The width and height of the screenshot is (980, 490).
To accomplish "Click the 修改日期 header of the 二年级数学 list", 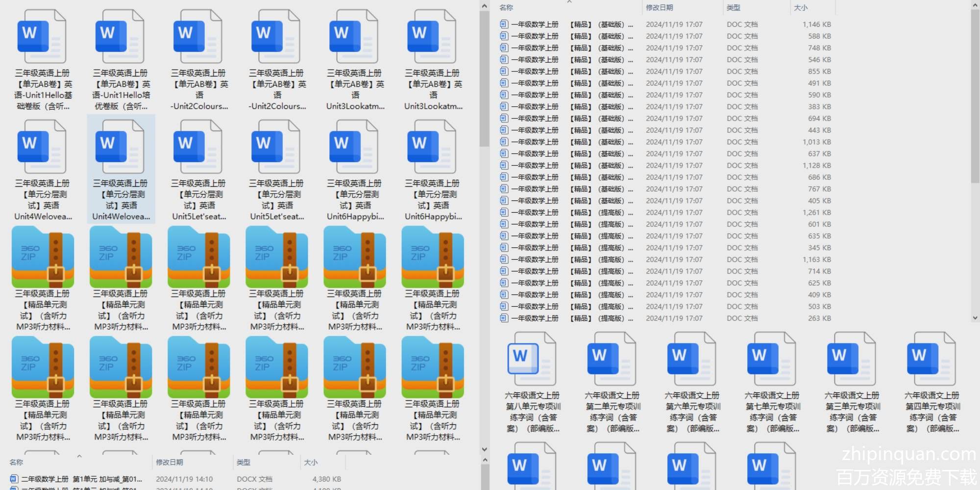I will (x=169, y=462).
